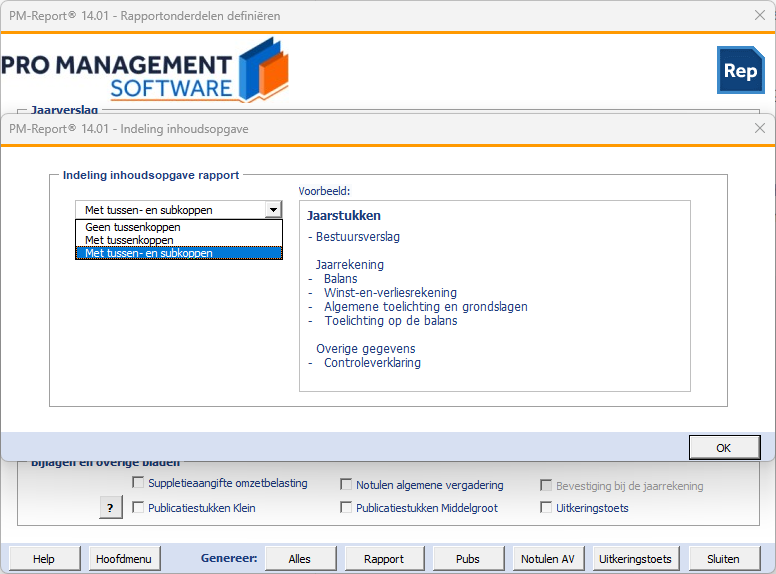Toggle the Uitkeringstoets checkbox
This screenshot has width=776, height=574.
click(546, 507)
